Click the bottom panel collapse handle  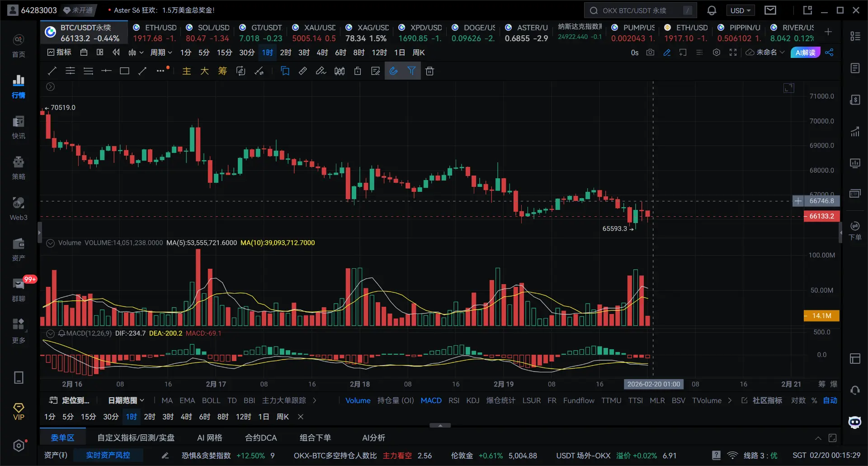(440, 425)
